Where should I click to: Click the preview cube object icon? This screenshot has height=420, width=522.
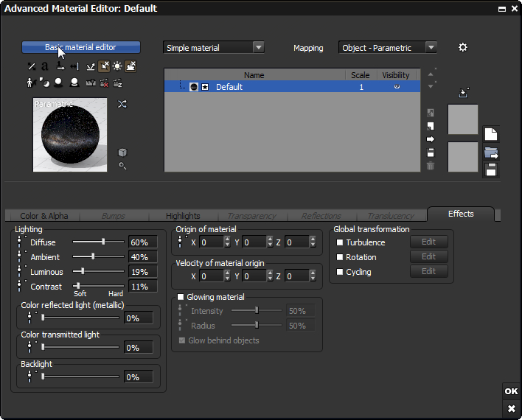click(x=122, y=153)
